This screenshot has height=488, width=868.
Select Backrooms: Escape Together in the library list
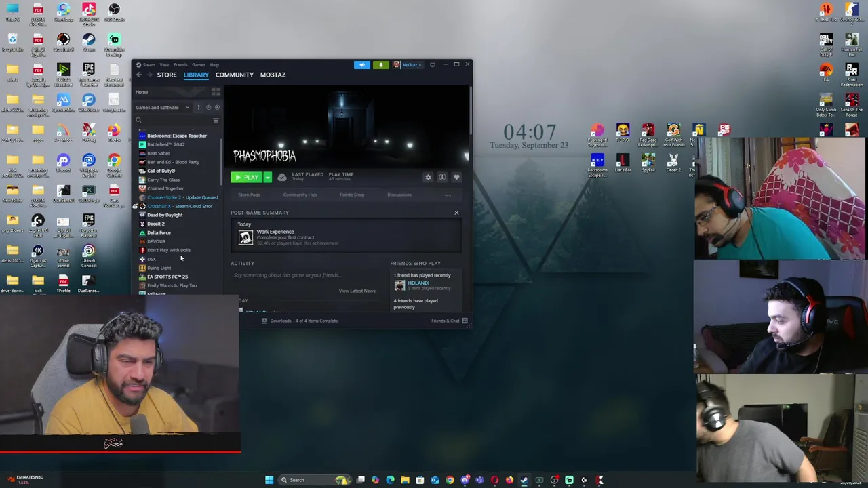(x=177, y=136)
